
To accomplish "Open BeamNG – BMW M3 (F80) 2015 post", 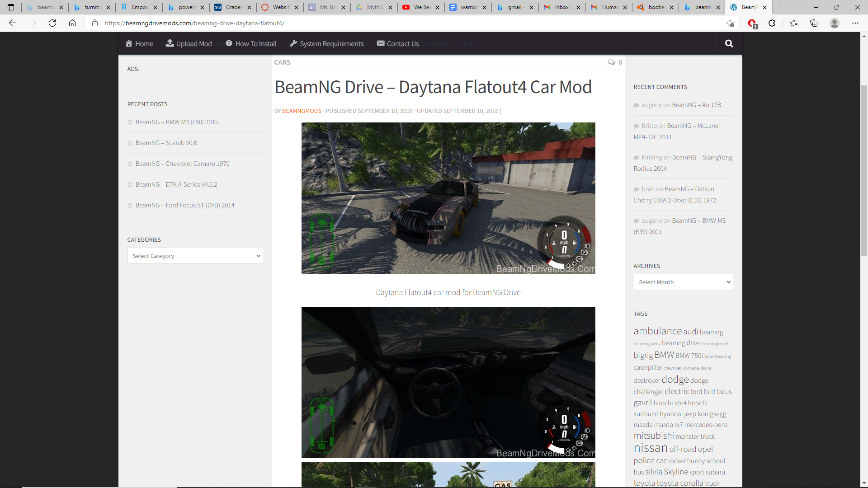I will click(177, 122).
